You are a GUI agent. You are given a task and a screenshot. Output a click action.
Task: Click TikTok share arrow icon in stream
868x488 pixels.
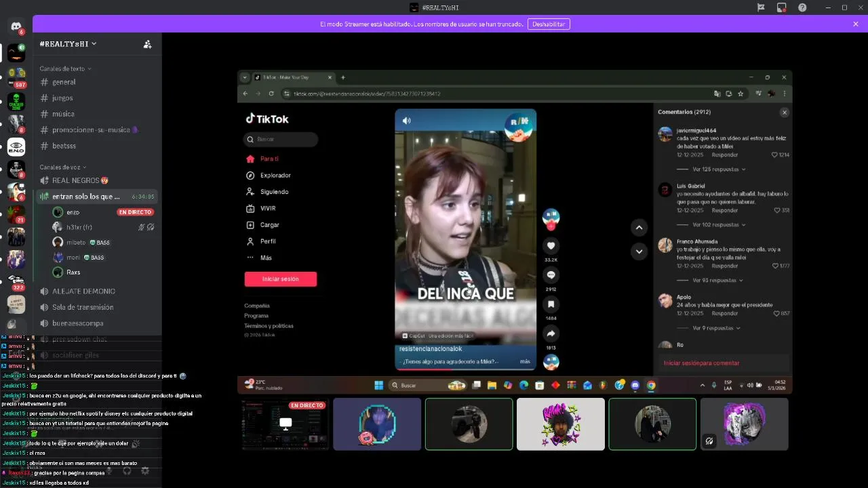click(551, 334)
